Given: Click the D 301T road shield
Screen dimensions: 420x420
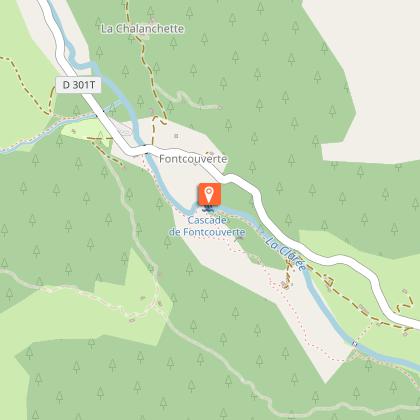Looking at the screenshot, I should point(78,85).
